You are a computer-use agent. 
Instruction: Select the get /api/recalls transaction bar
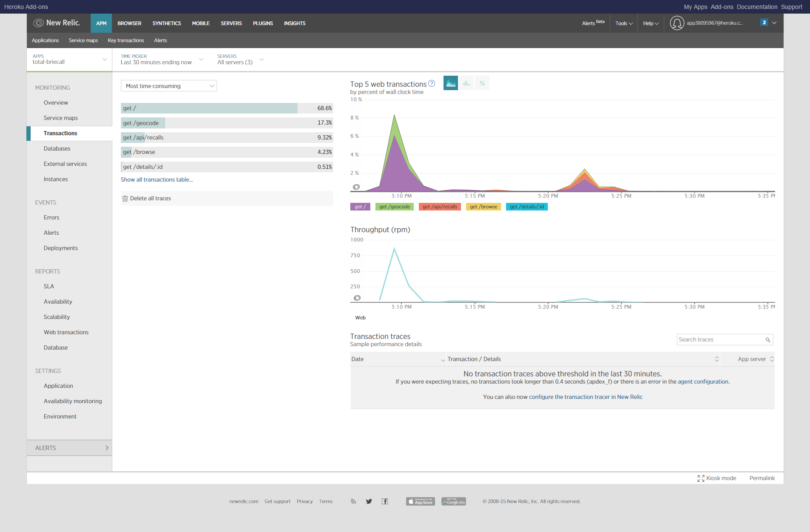(227, 138)
